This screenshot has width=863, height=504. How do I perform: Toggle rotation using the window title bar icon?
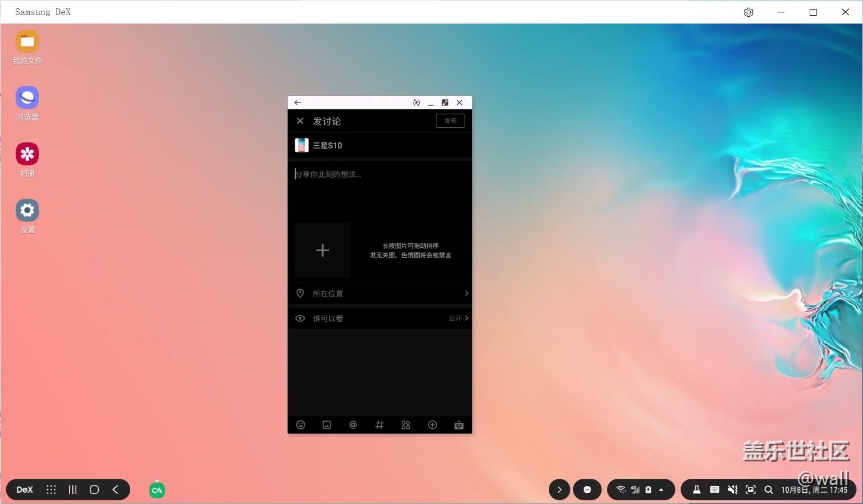pos(416,103)
